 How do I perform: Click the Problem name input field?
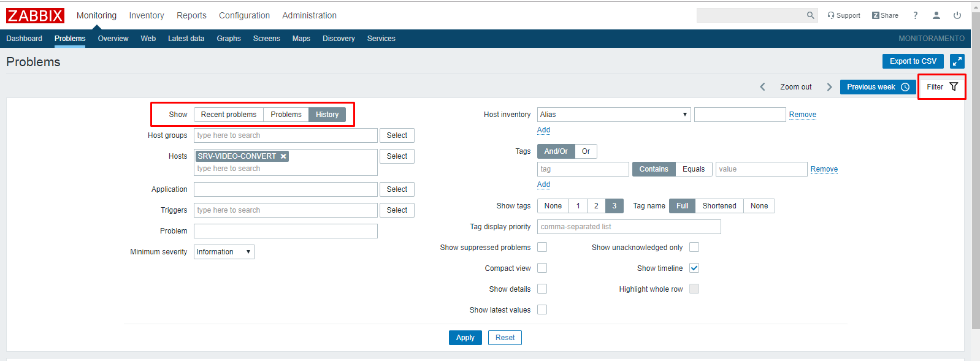(x=285, y=231)
